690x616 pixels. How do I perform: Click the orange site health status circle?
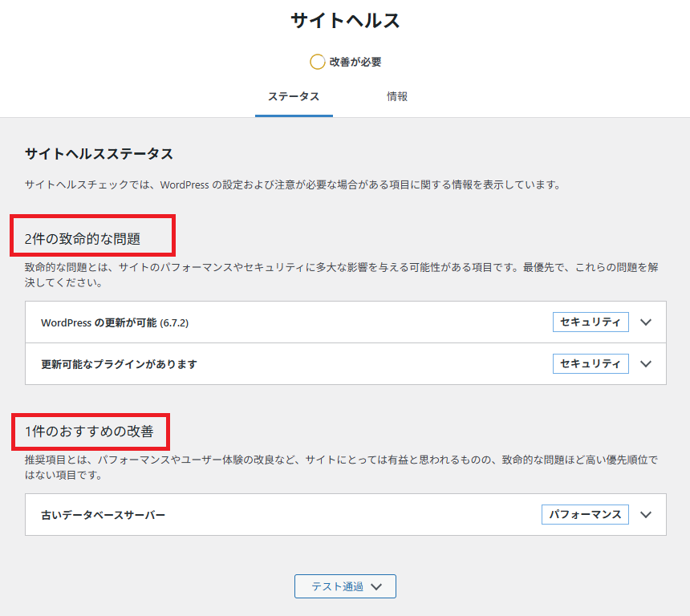(318, 62)
